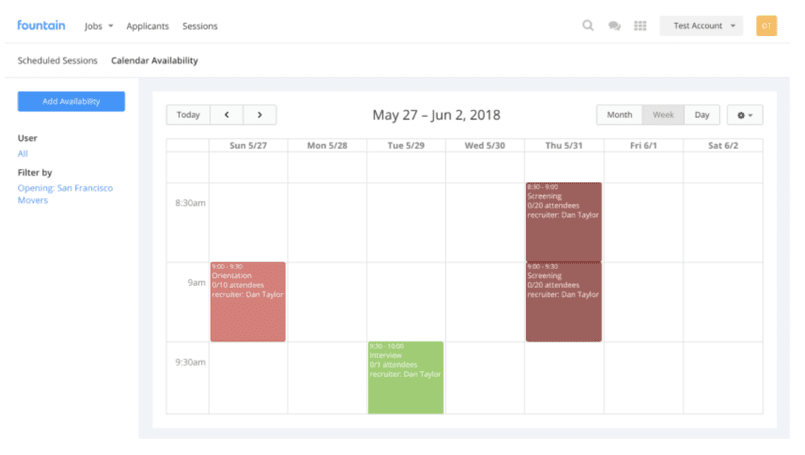Open calendar gear settings dropdown
This screenshot has height=455, width=805.
click(744, 115)
